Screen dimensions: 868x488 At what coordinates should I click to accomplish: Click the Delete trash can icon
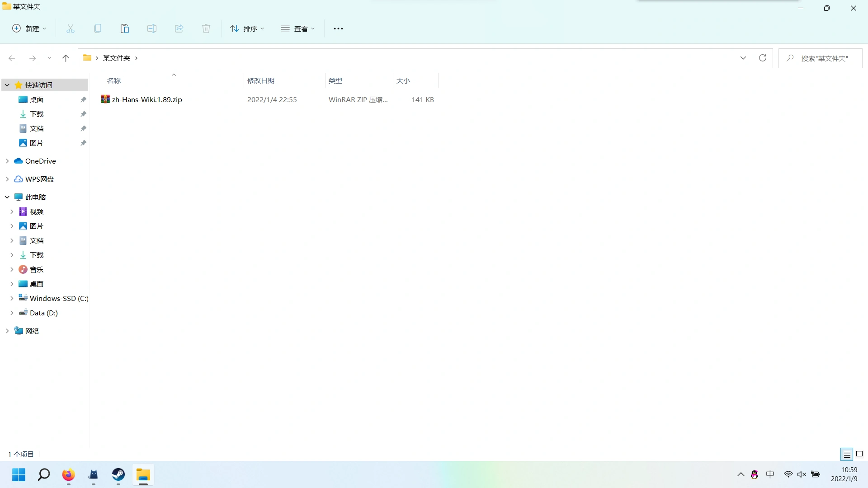click(x=206, y=28)
